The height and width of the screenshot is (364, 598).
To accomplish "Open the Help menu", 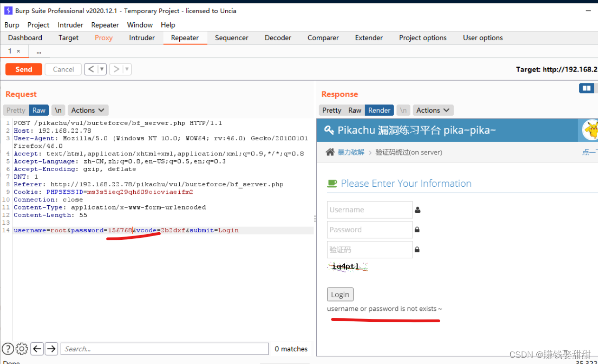I will tap(168, 25).
